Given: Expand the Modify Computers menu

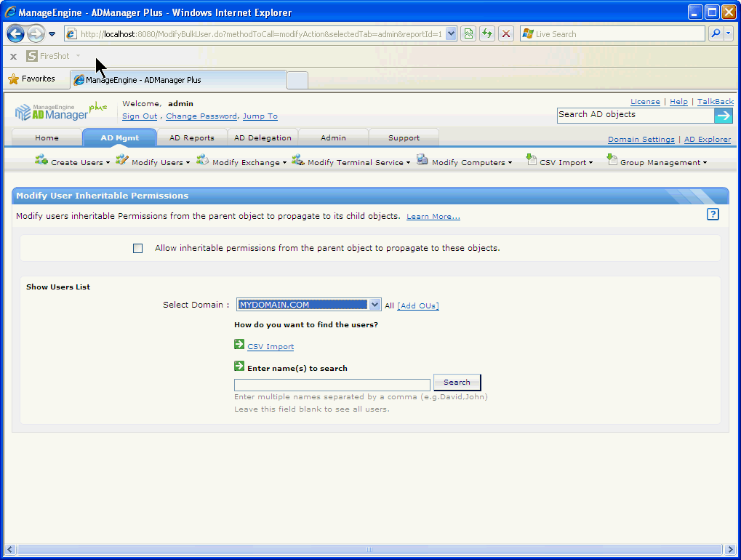Looking at the screenshot, I should 510,163.
